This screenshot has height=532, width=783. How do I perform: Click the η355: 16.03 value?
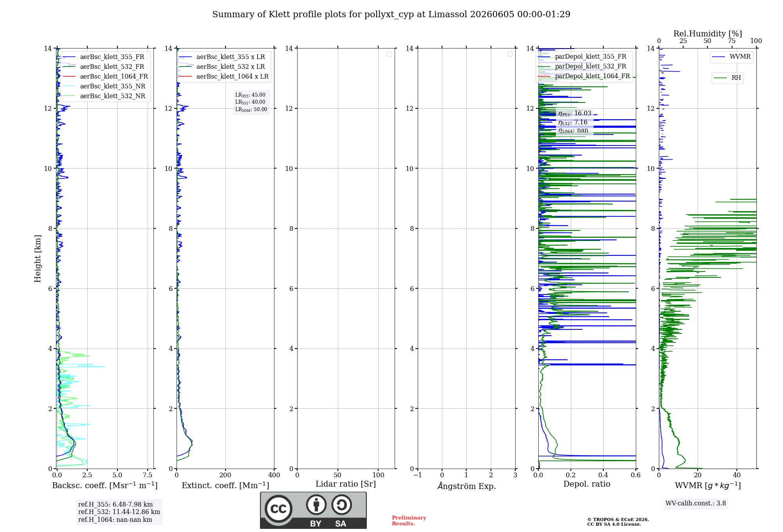(x=575, y=113)
